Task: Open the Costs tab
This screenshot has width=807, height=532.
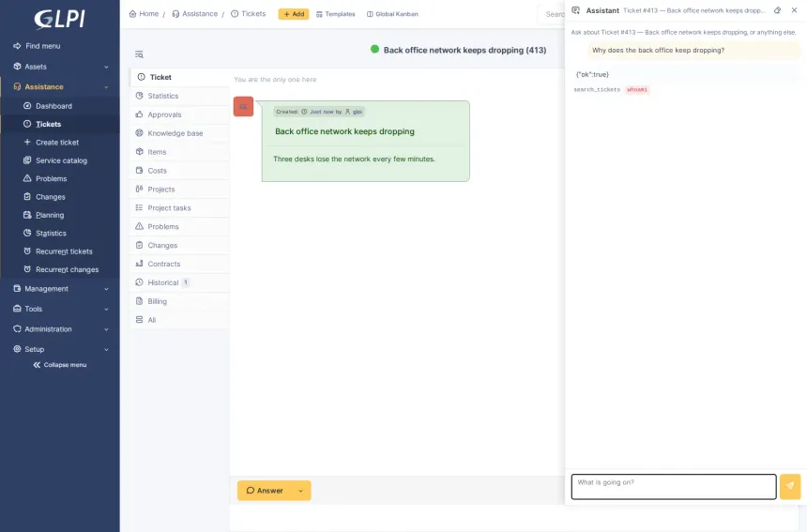Action: point(179,171)
